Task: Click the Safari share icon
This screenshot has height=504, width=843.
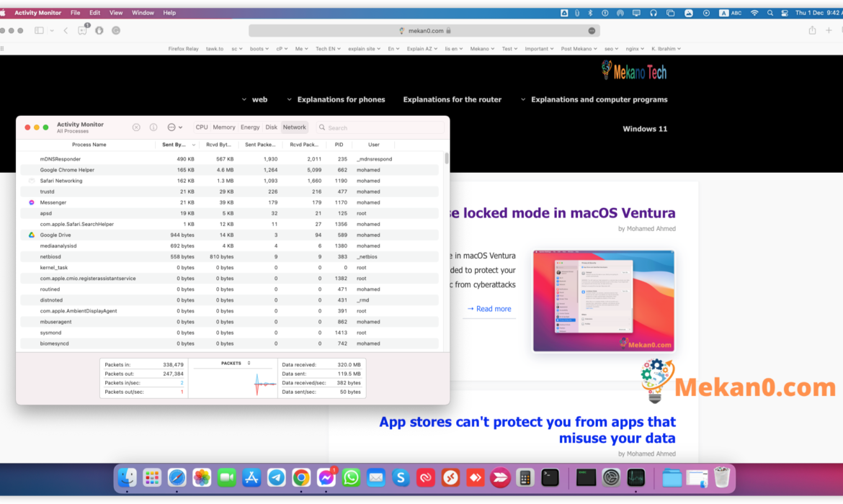Action: click(x=812, y=31)
